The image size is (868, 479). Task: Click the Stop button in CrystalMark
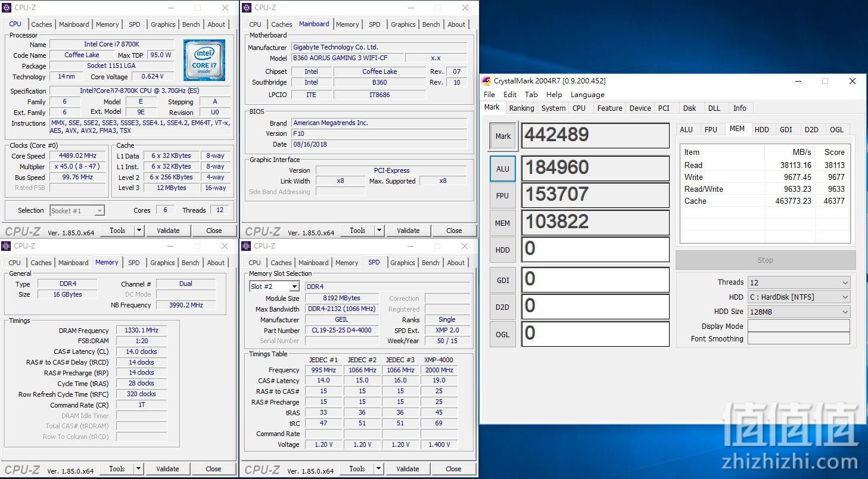766,260
